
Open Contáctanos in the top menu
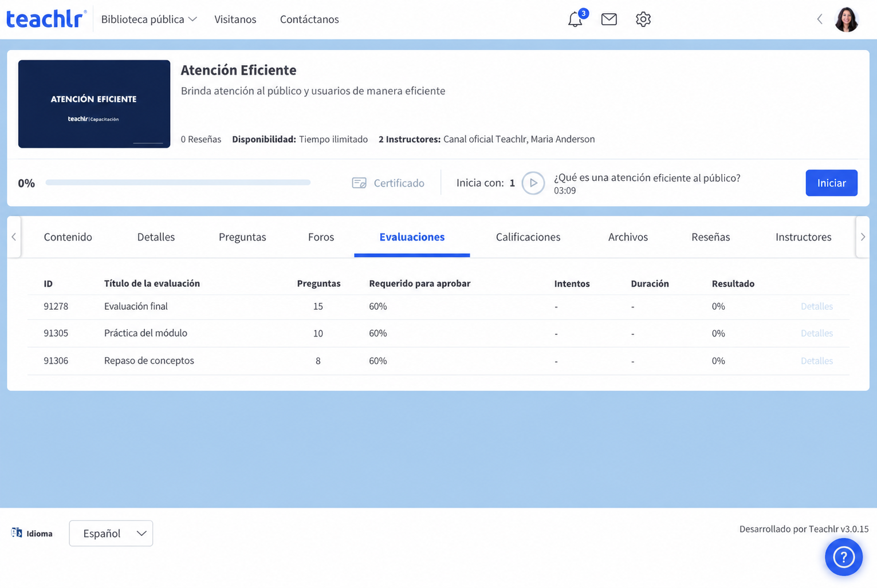(x=309, y=19)
